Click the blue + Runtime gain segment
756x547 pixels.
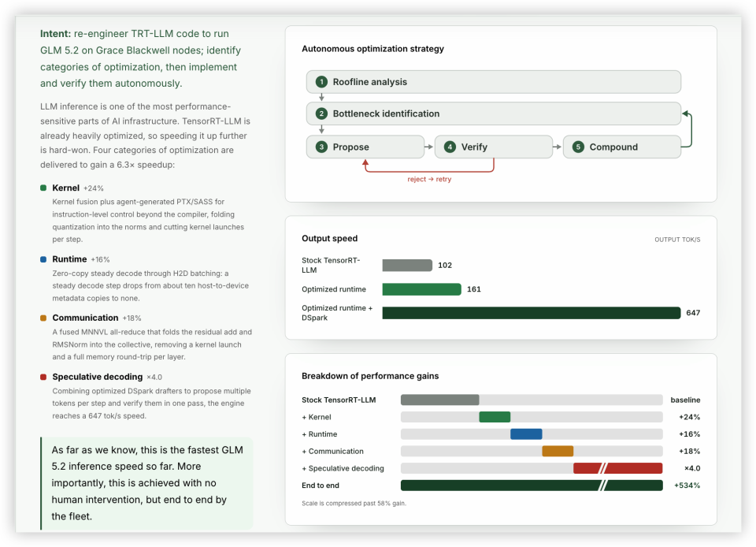pyautogui.click(x=526, y=434)
